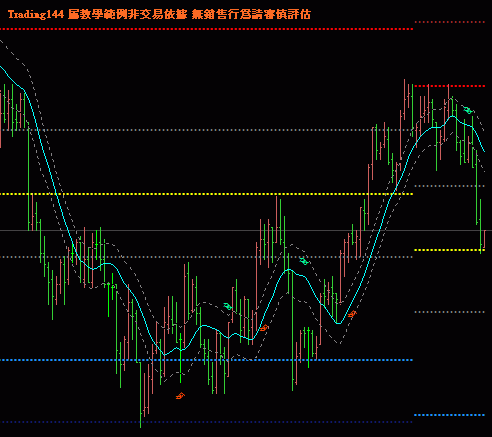Image resolution: width=492 pixels, height=437 pixels.
Task: Select the middle teal sell signal arrow
Action: click(304, 261)
